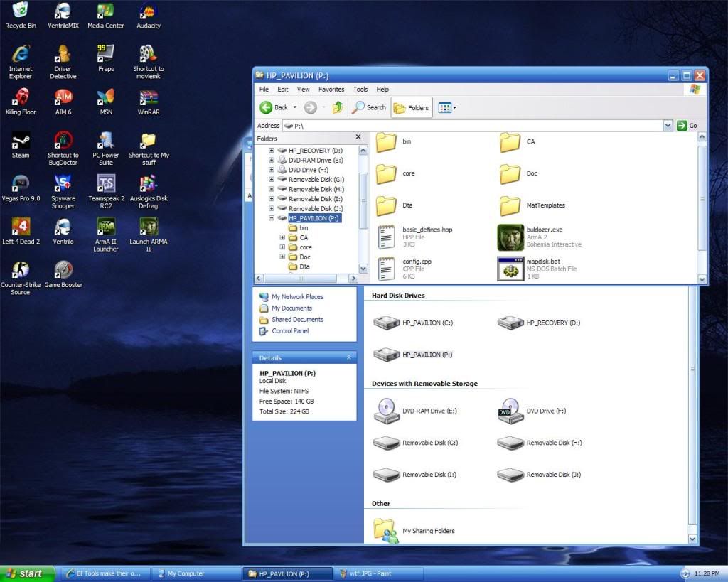Click the Go button

[x=687, y=126]
